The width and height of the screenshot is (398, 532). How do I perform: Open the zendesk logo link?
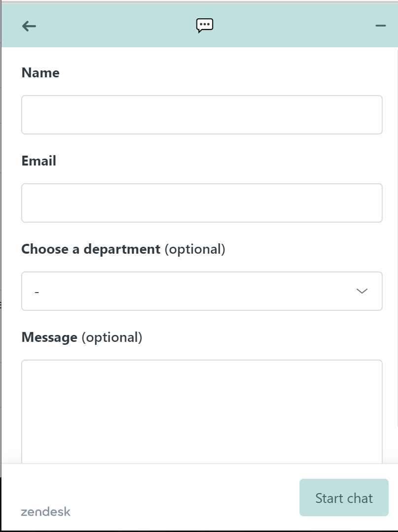[46, 512]
